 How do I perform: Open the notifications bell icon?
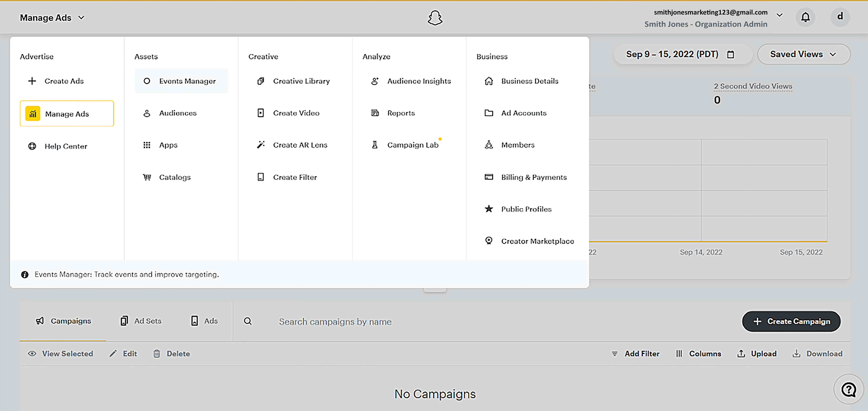(x=805, y=17)
